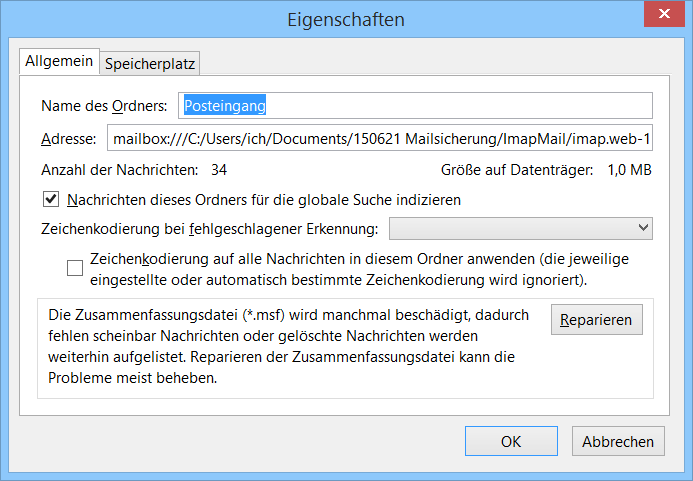Click the Anzahl der Nachrichten label
Image resolution: width=693 pixels, height=481 pixels.
click(119, 170)
